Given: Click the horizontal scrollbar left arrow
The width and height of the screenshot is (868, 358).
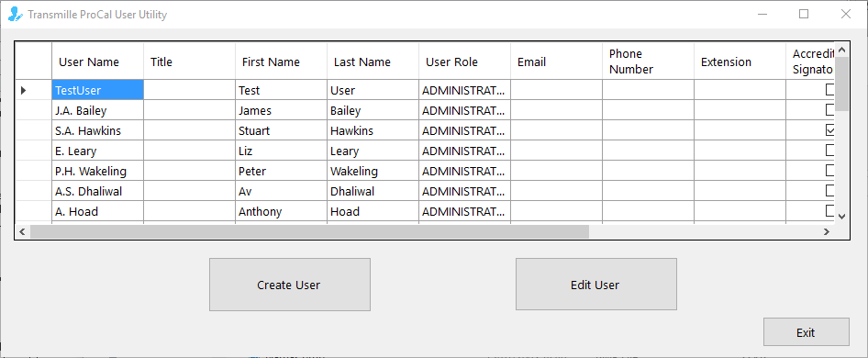Looking at the screenshot, I should tap(22, 231).
